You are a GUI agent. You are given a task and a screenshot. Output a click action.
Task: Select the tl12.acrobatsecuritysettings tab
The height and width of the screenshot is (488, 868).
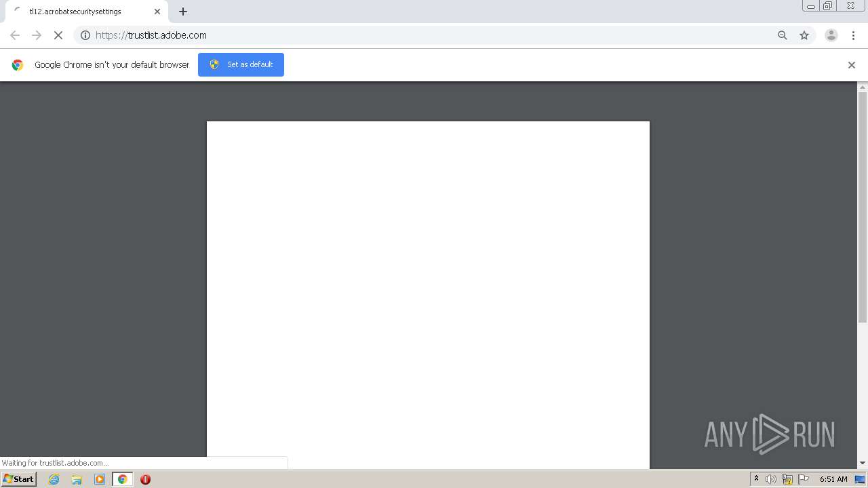point(86,12)
